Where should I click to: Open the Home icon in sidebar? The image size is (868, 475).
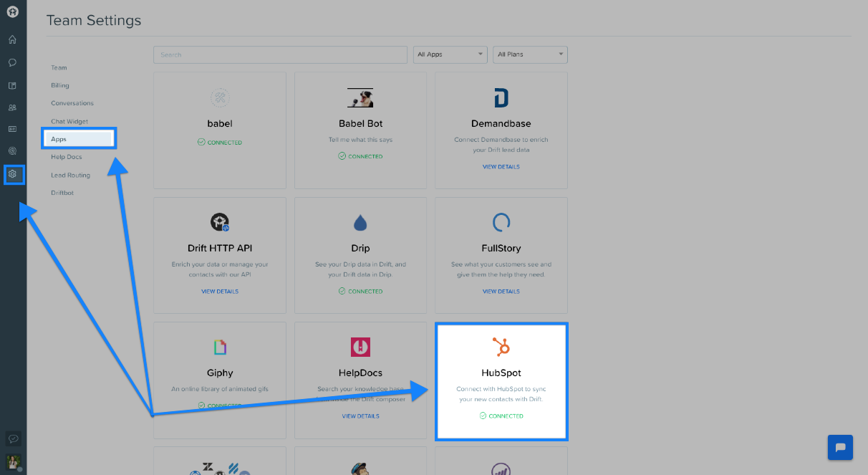tap(12, 39)
